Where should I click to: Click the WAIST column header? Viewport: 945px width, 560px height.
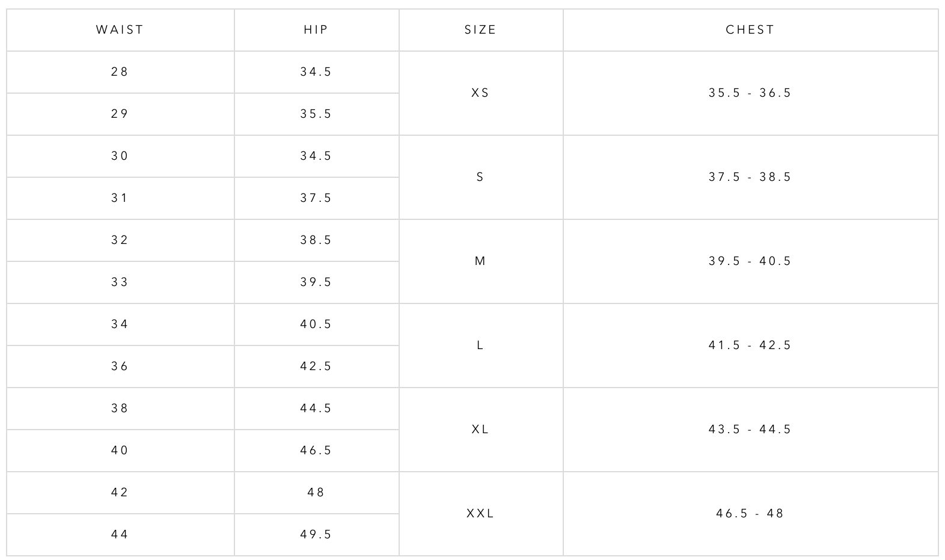(120, 30)
